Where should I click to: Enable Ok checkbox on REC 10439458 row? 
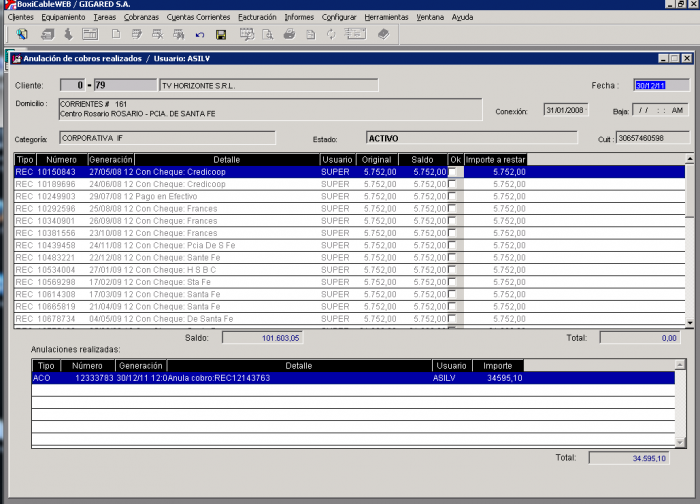tap(454, 245)
